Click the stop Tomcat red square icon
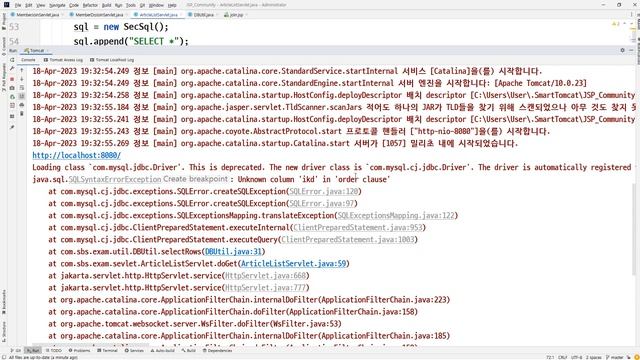This screenshot has height=360, width=640. [12, 79]
